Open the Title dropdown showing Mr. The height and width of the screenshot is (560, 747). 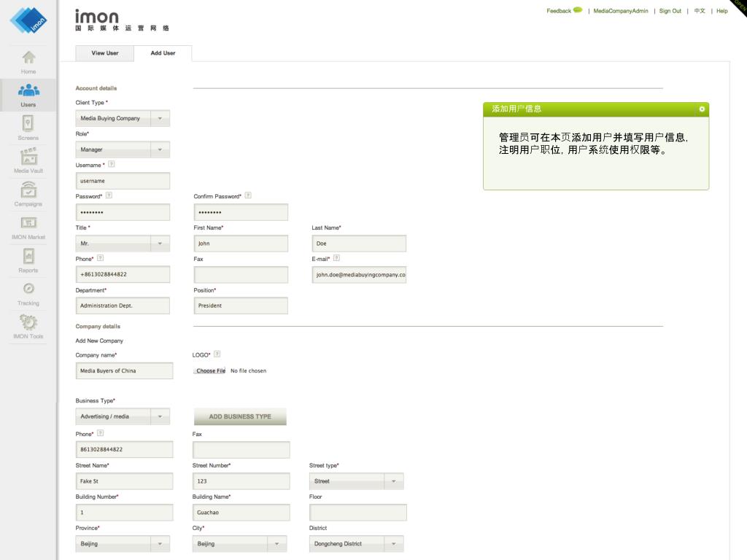(123, 244)
